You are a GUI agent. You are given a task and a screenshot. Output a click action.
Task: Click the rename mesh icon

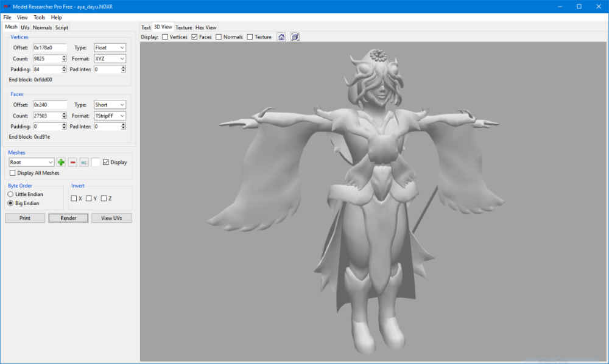[x=84, y=162]
